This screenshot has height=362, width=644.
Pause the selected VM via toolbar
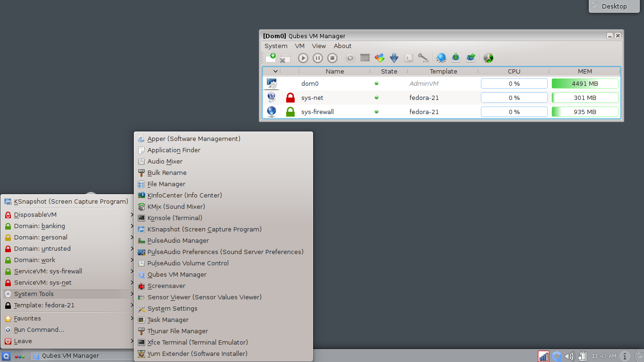318,58
